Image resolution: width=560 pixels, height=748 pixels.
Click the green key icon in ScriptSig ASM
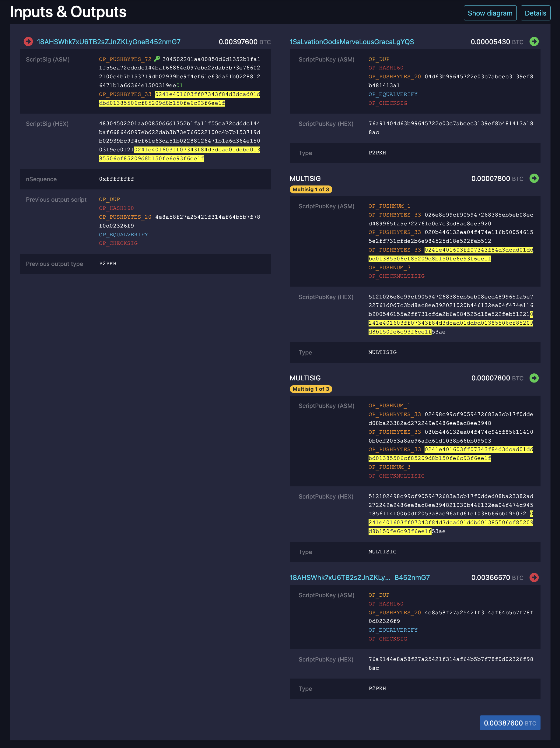point(157,59)
